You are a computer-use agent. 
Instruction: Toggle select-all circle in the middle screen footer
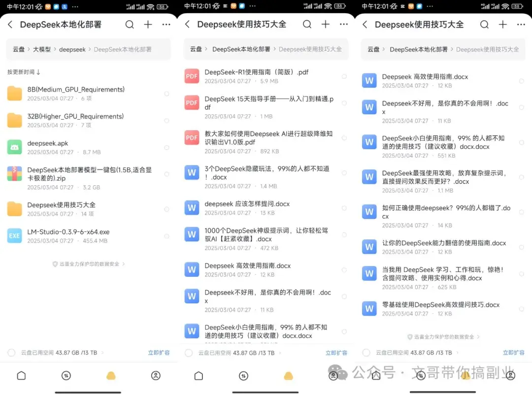pyautogui.click(x=189, y=353)
